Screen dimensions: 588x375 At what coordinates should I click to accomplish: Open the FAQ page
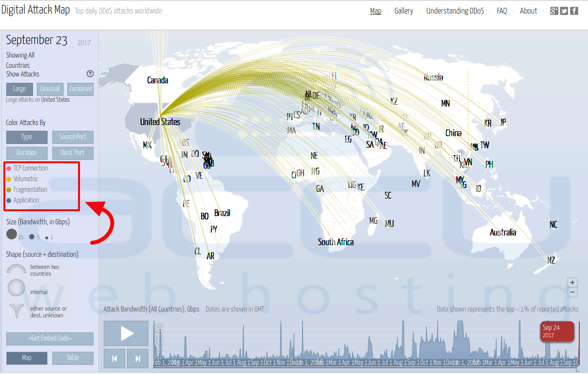click(x=502, y=11)
